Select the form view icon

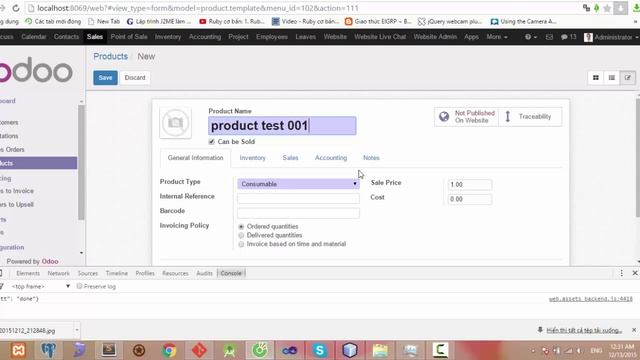click(628, 78)
